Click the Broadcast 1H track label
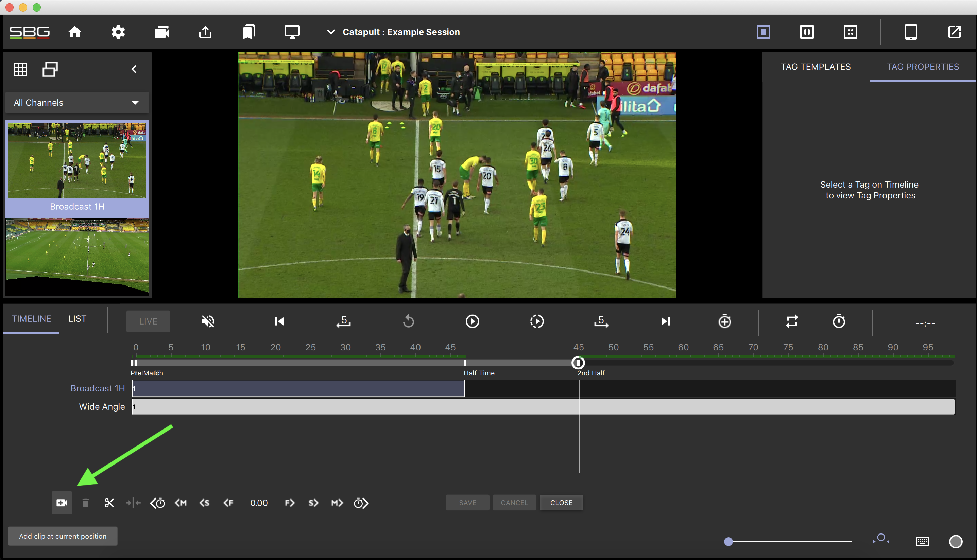Screen dimensions: 977x560 click(x=97, y=388)
